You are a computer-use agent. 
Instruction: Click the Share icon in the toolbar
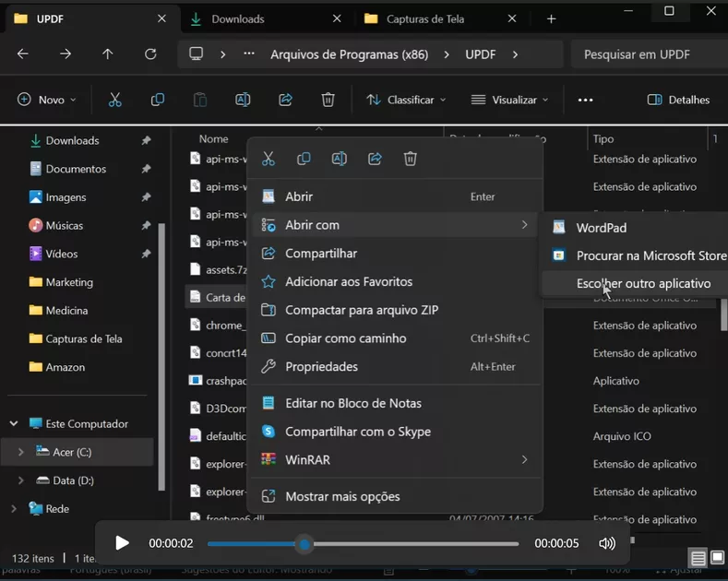click(x=285, y=100)
